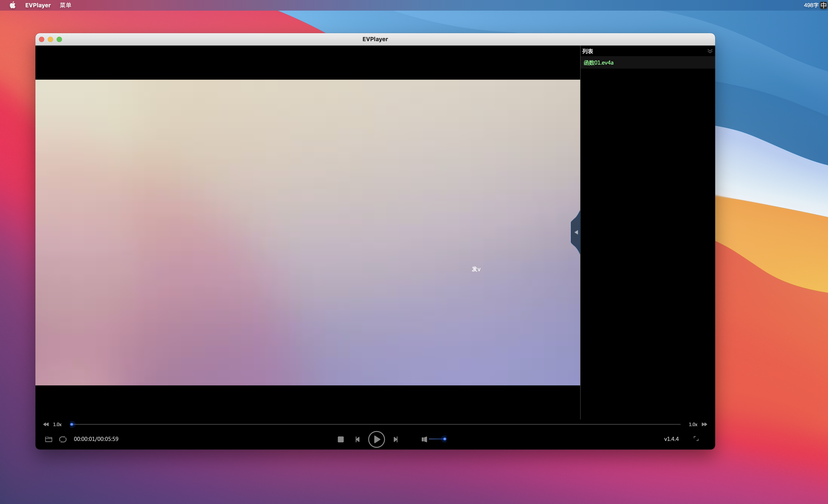Open the 菜单 menu
828x504 pixels.
pyautogui.click(x=65, y=5)
